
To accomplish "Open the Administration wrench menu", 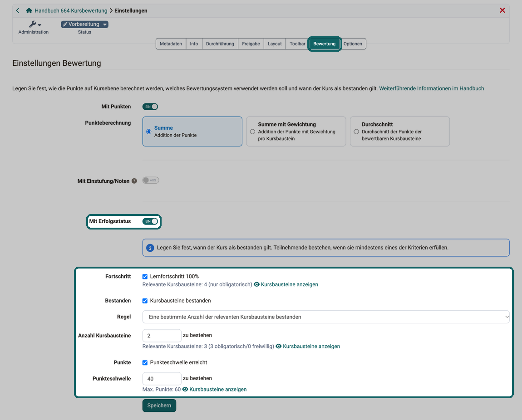I will (34, 24).
